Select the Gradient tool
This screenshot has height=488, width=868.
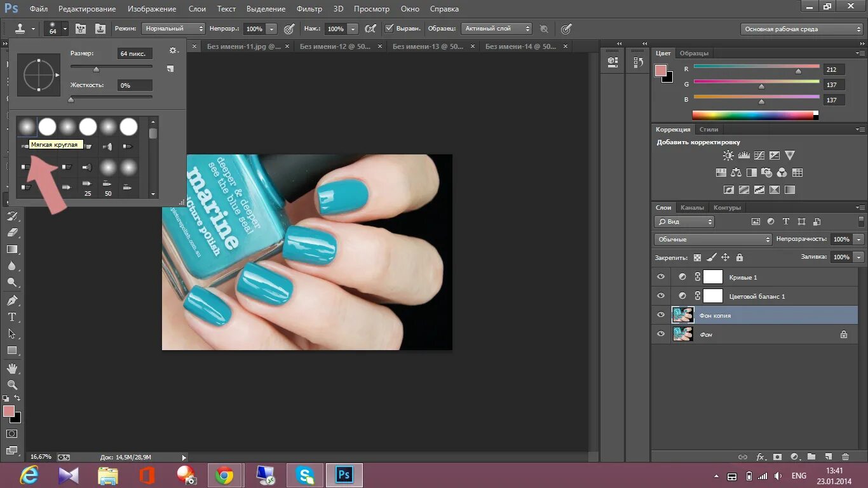11,249
